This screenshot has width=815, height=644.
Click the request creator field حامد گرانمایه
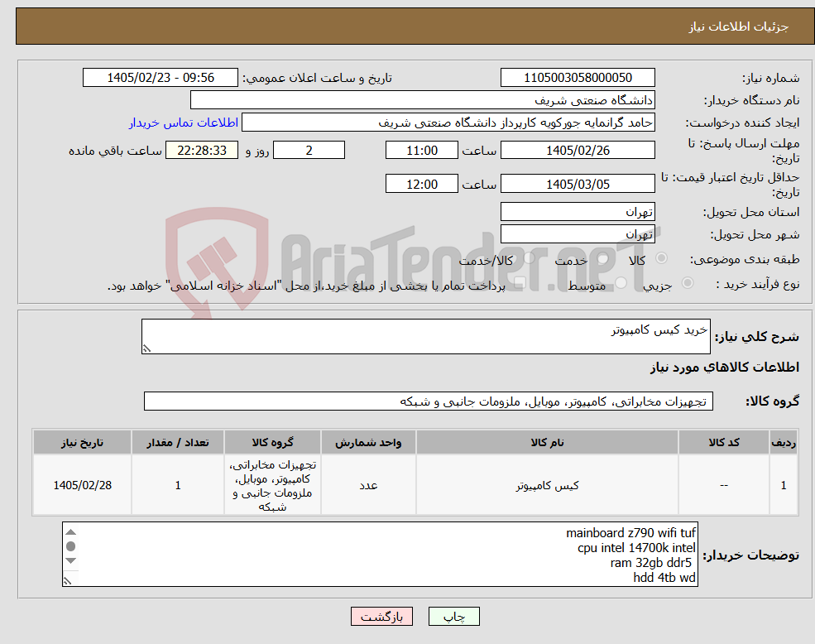click(x=448, y=123)
